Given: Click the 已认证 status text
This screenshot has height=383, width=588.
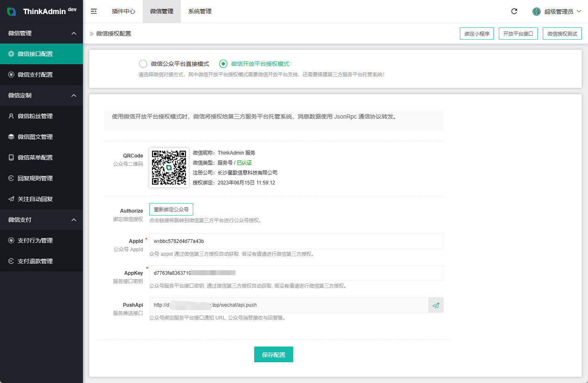Looking at the screenshot, I should click(x=244, y=163).
